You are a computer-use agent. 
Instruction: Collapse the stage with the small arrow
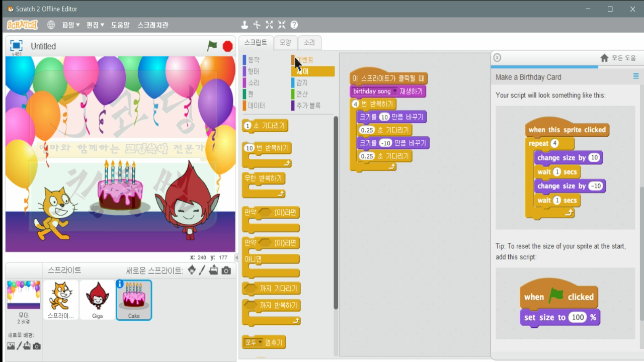pos(237,257)
